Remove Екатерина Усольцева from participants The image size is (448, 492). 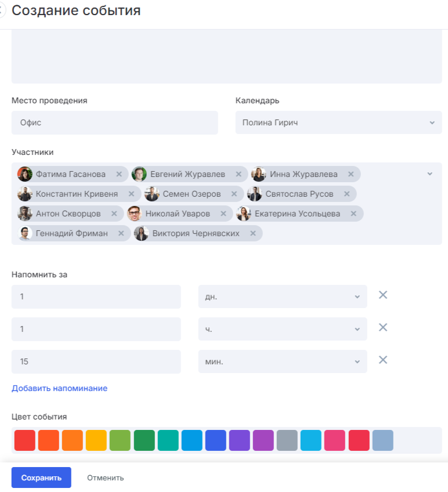pos(353,214)
